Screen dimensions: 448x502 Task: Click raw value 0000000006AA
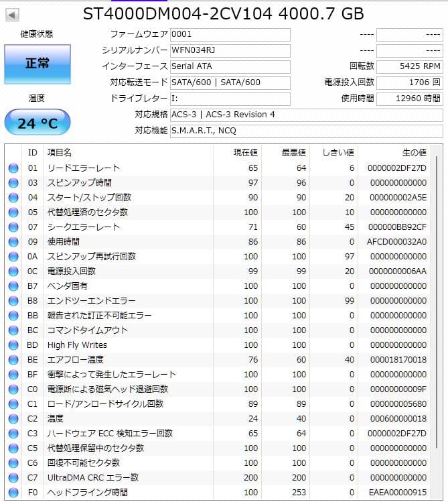pyautogui.click(x=398, y=271)
